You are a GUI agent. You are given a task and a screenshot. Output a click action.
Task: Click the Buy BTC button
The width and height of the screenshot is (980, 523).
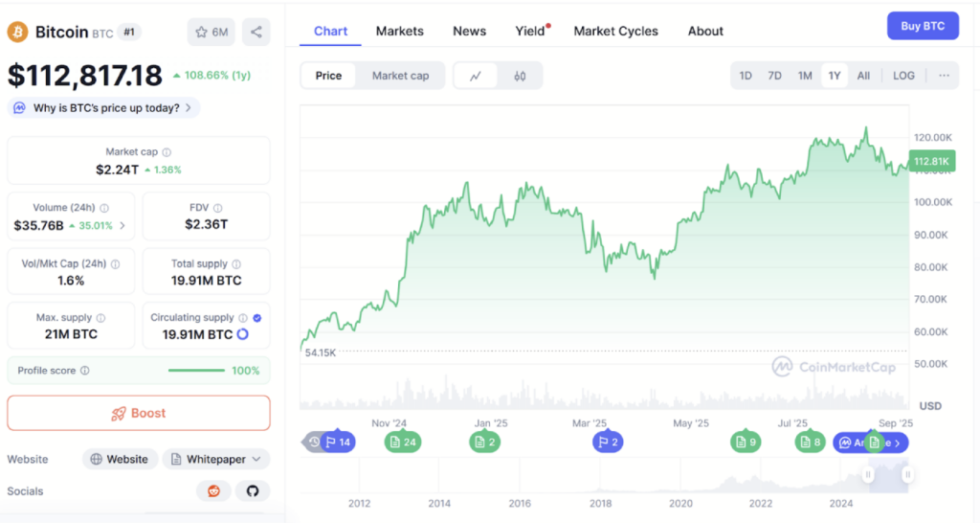pos(923,26)
